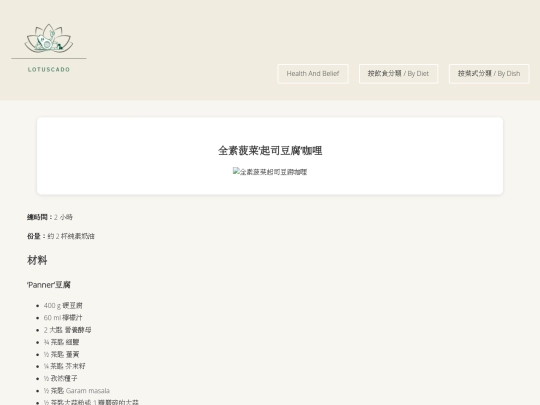Select the ¼ 茶匙 芥末籽 ingredient
This screenshot has height=405, width=540.
(x=64, y=366)
